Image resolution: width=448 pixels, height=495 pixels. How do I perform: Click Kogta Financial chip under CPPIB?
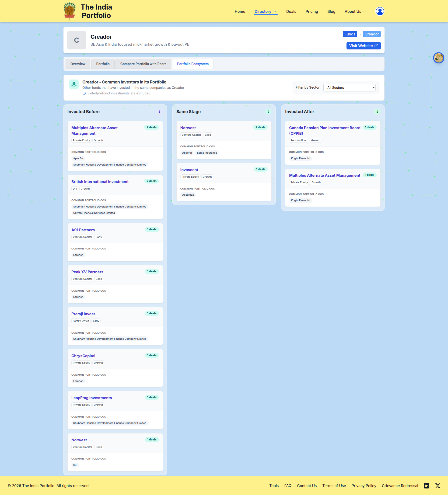[301, 158]
